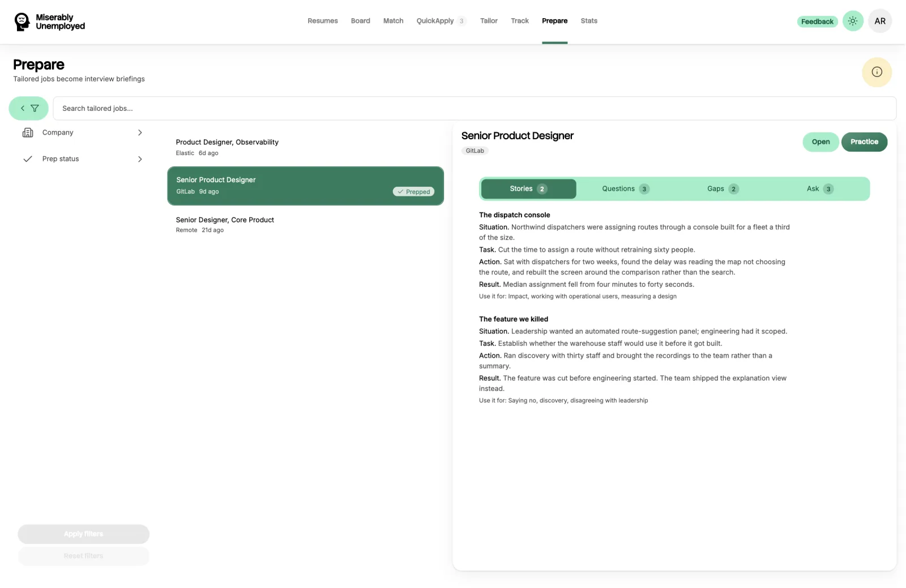Image resolution: width=906 pixels, height=588 pixels.
Task: Click the 'Elastic 6d ago' text
Action: click(x=196, y=153)
